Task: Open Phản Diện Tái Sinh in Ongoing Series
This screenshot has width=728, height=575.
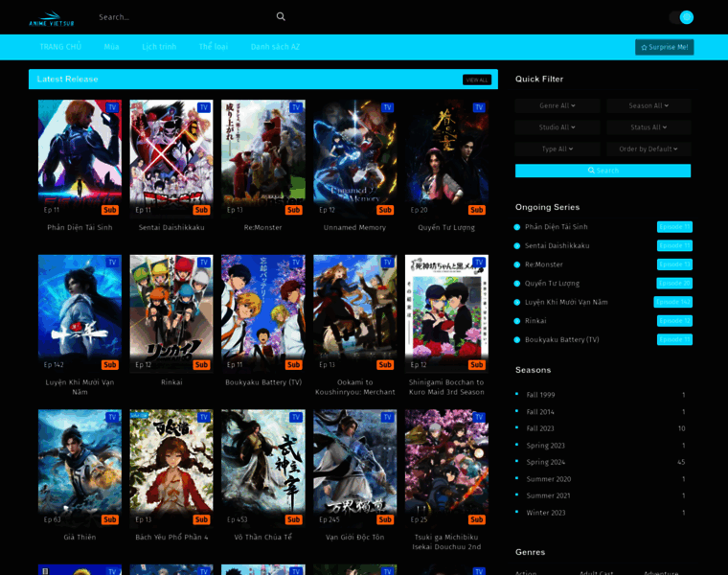Action: (x=557, y=227)
